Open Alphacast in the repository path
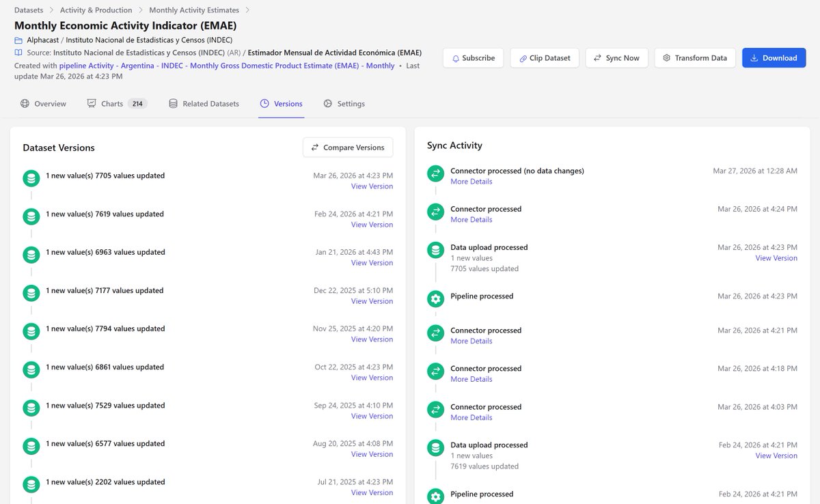The image size is (820, 504). (44, 40)
